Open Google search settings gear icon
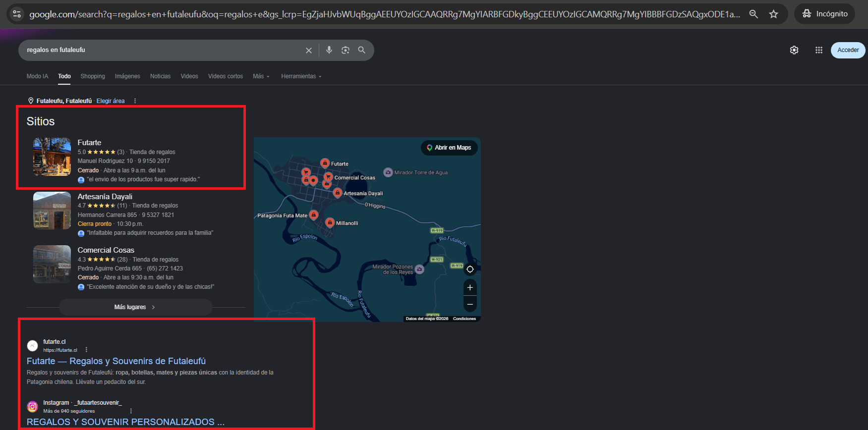The image size is (868, 430). tap(794, 50)
